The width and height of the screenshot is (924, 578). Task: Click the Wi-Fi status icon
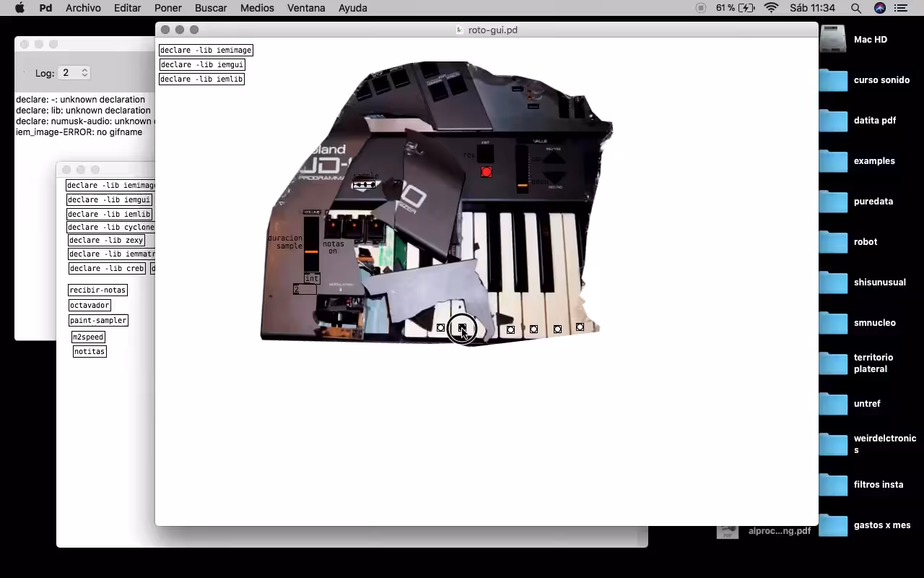coord(771,8)
